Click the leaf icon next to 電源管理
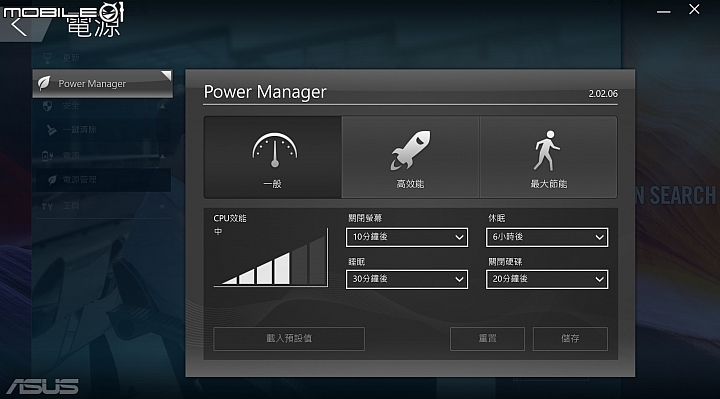This screenshot has height=399, width=720. [x=52, y=180]
